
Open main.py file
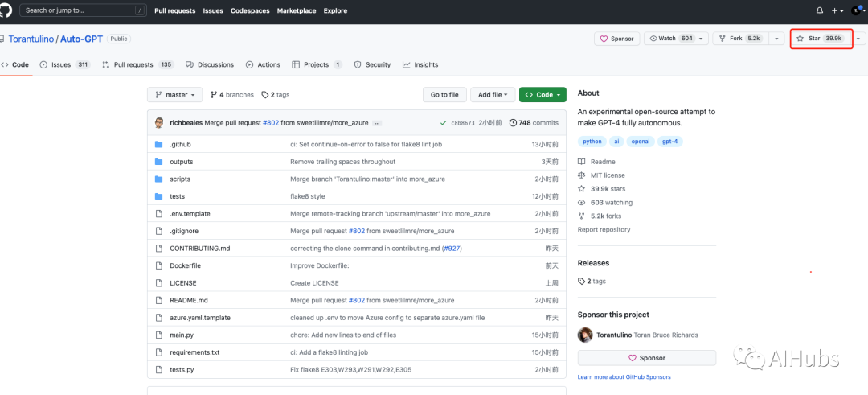(182, 335)
